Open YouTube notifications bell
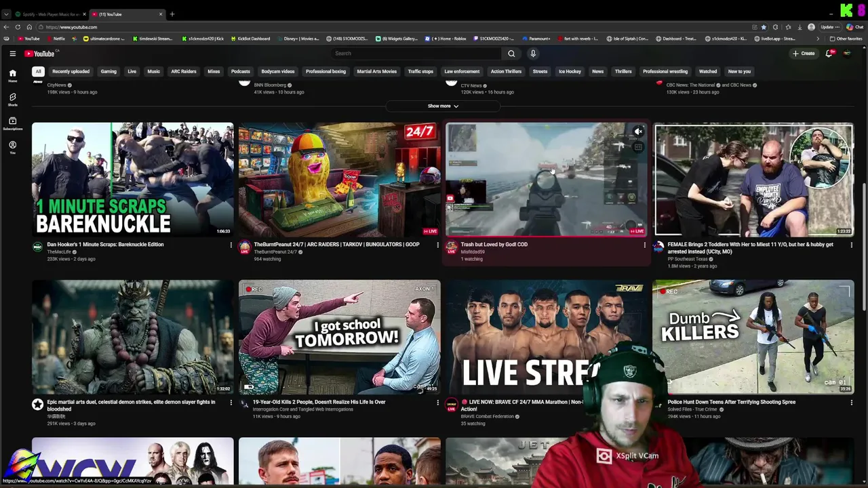The height and width of the screenshot is (488, 868). coord(829,54)
